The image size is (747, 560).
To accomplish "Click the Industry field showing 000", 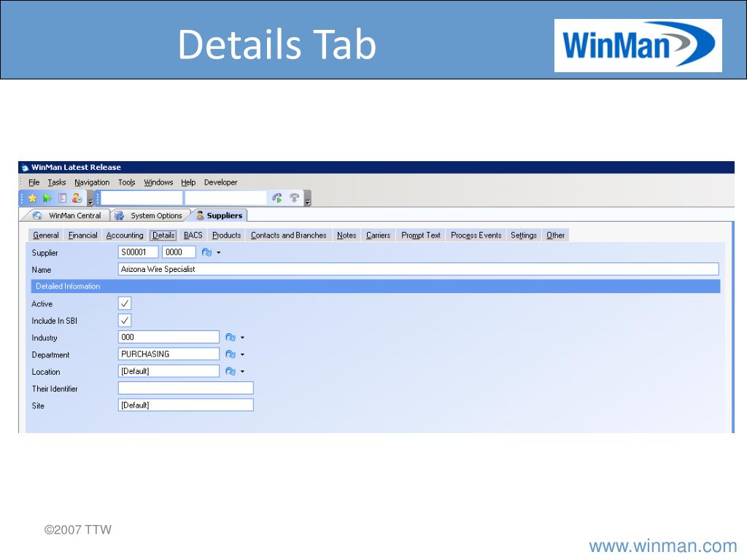I will click(169, 337).
